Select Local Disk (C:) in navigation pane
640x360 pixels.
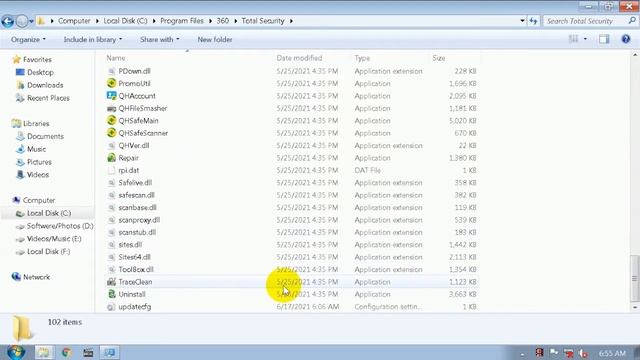tap(49, 213)
